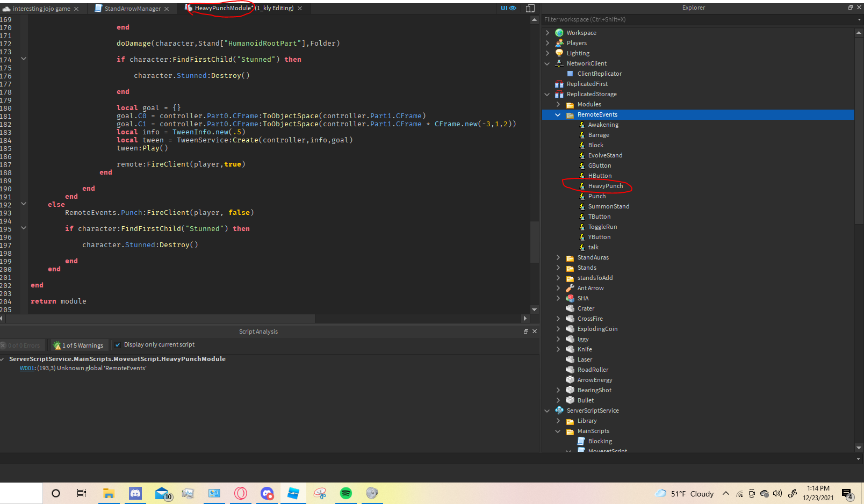Open the W001 warning link
The height and width of the screenshot is (504, 864).
(x=27, y=368)
